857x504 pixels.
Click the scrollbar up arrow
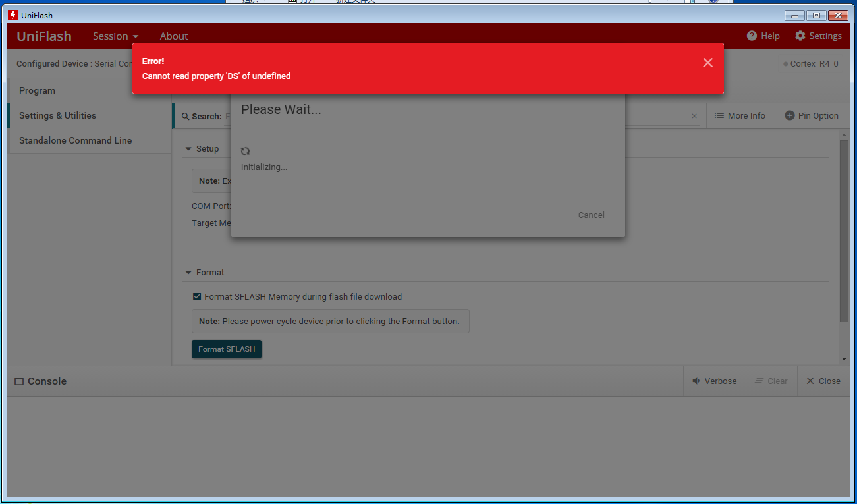(844, 135)
